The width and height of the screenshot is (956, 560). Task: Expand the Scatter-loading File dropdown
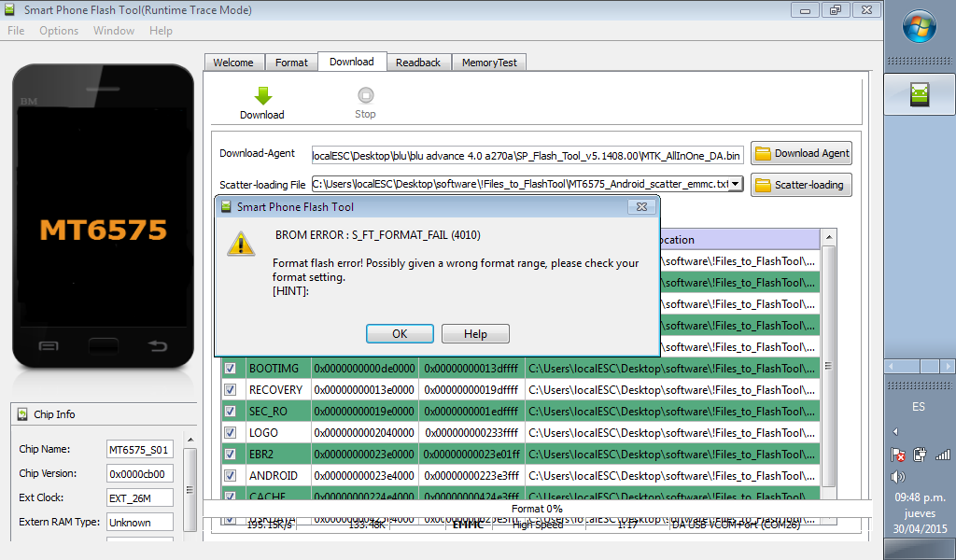[x=736, y=185]
